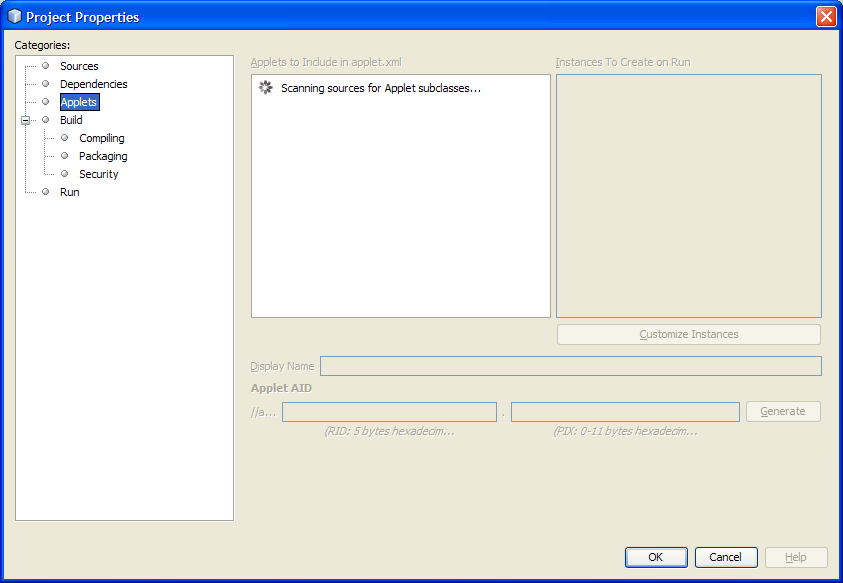This screenshot has height=583, width=843.
Task: Open Help for this dialog
Action: [795, 557]
